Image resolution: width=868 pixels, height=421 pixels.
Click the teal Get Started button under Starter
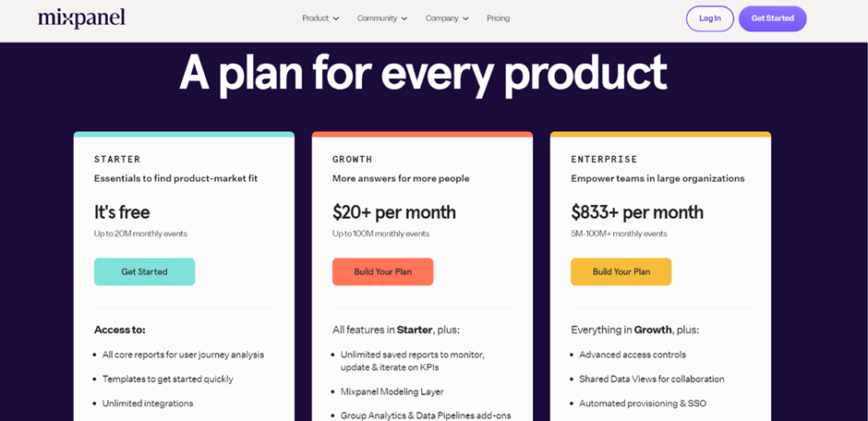coord(144,271)
